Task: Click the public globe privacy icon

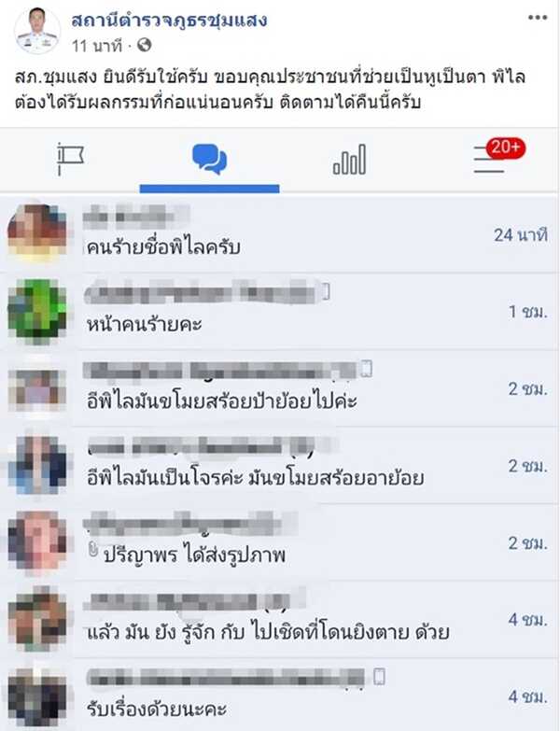Action: click(145, 45)
